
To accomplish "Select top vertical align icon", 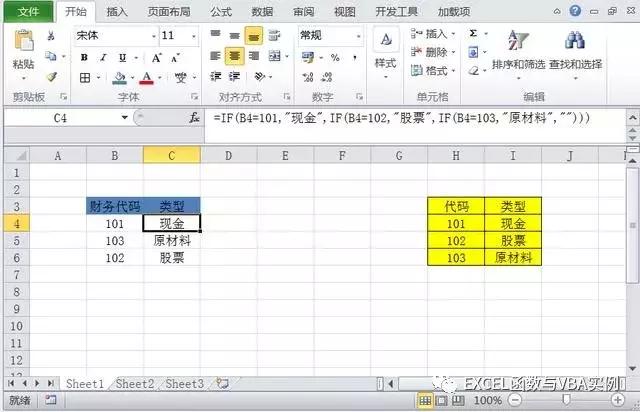I will pyautogui.click(x=215, y=35).
